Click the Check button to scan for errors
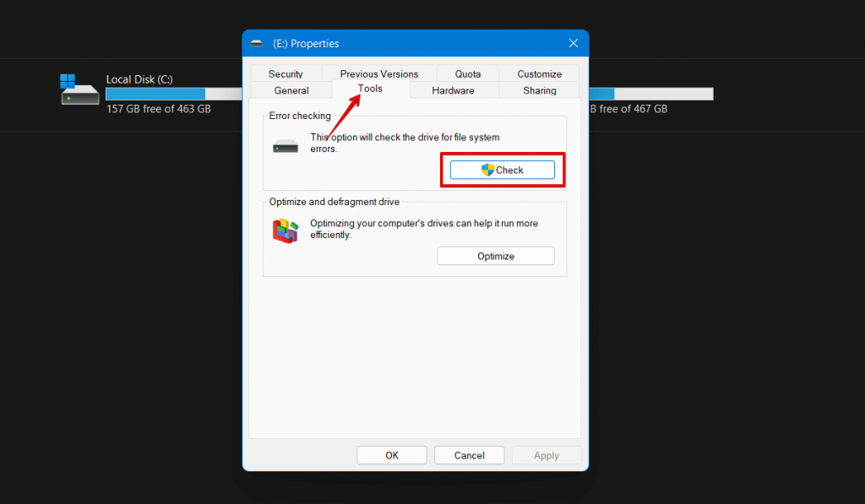Viewport: 865px width, 504px height. click(x=502, y=169)
